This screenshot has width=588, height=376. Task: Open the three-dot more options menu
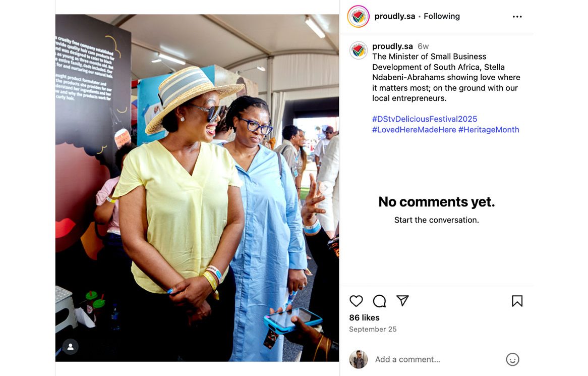click(x=517, y=17)
